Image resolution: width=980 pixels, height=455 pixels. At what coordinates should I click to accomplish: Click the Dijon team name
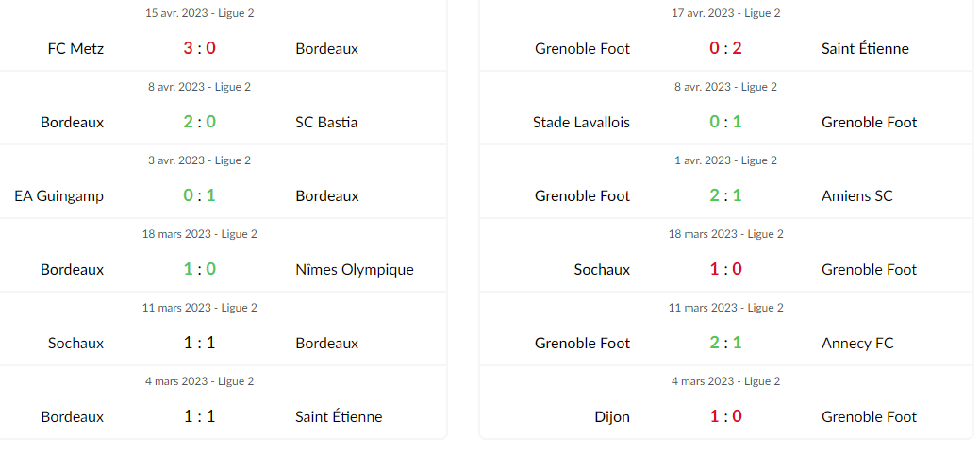point(612,417)
